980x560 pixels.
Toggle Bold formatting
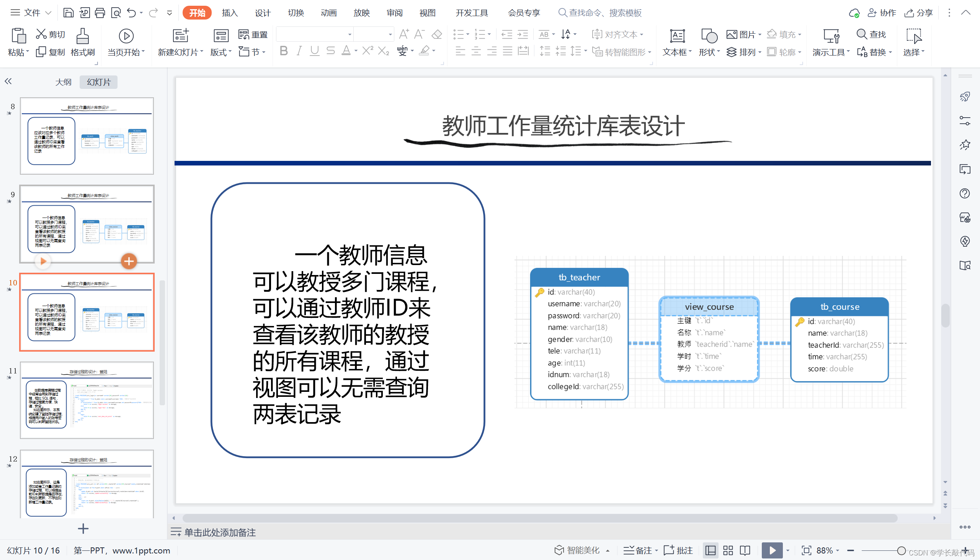[284, 51]
